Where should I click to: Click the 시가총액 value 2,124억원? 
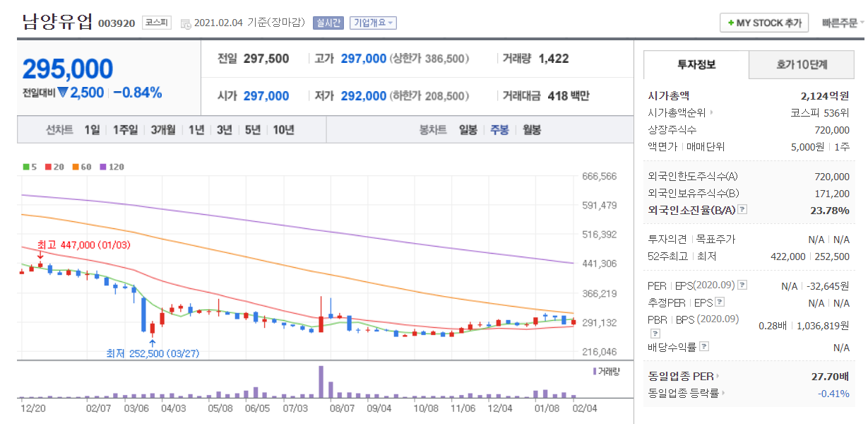824,95
